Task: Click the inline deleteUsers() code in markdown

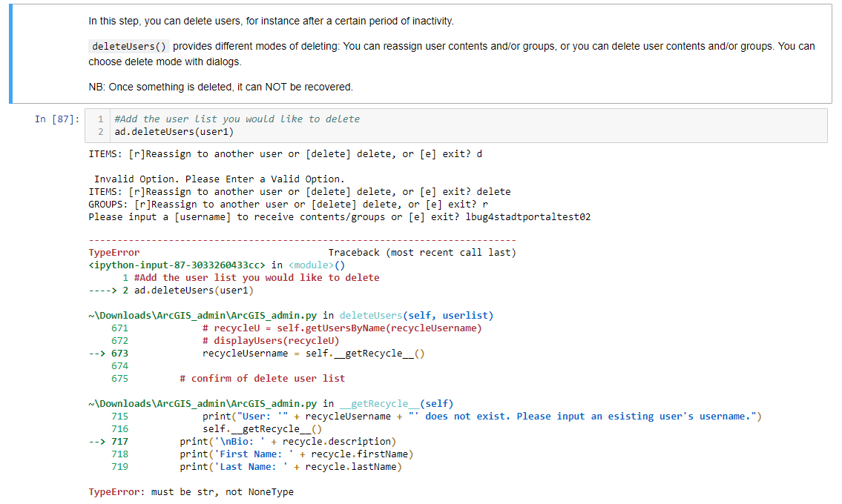Action: point(129,47)
